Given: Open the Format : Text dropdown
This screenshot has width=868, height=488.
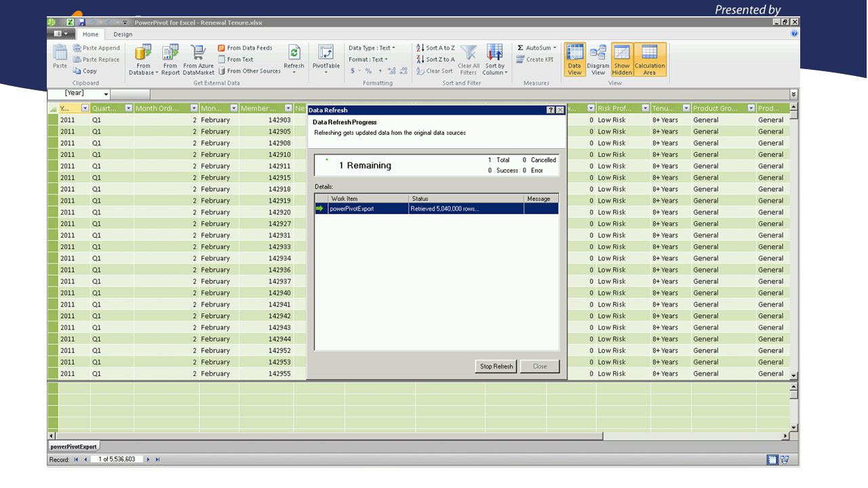Looking at the screenshot, I should pos(368,60).
